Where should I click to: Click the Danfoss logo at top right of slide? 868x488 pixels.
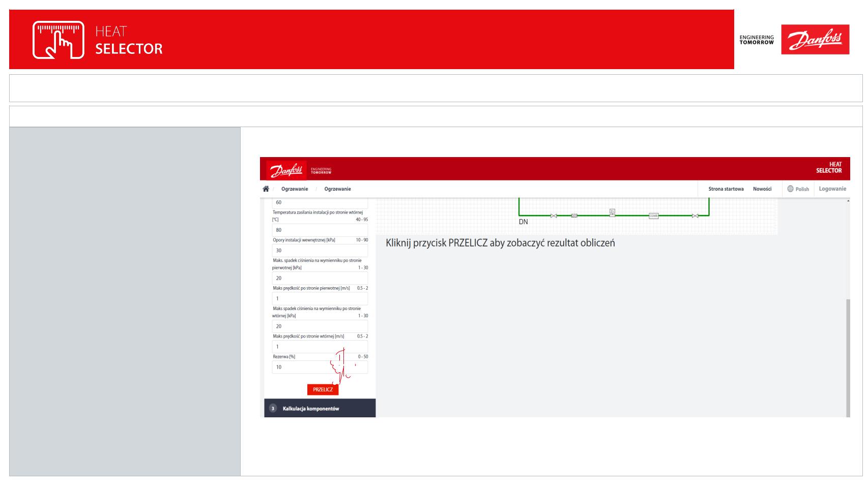[815, 40]
